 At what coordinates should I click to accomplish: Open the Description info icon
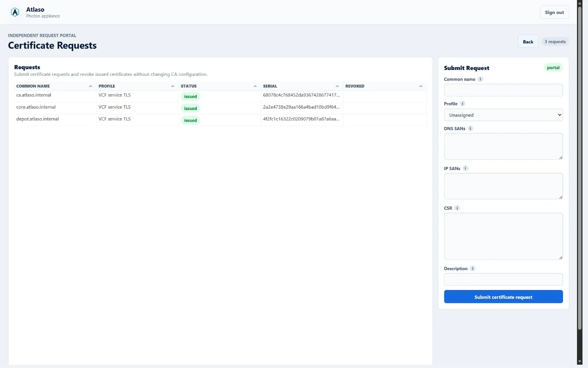pyautogui.click(x=473, y=269)
